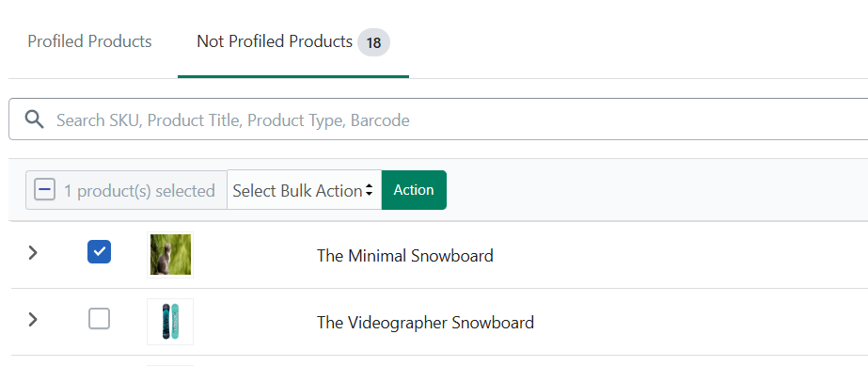Image resolution: width=868 pixels, height=366 pixels.
Task: Click The Minimal Snowboard product title
Action: [x=404, y=256]
